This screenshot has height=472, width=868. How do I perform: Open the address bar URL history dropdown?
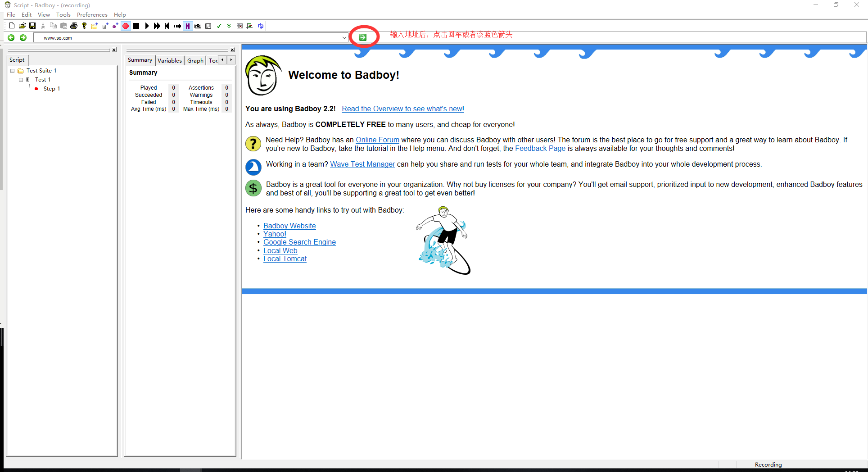(344, 38)
